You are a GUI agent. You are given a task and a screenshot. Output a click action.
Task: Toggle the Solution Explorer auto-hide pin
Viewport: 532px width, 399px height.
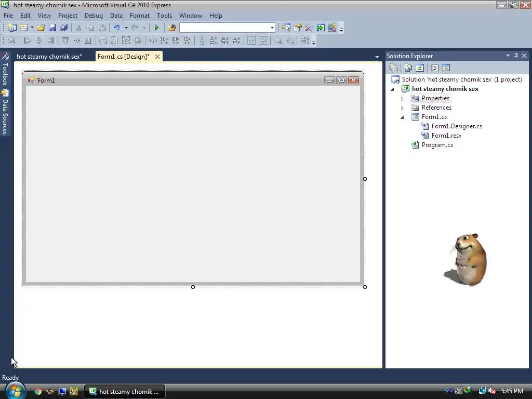[516, 56]
